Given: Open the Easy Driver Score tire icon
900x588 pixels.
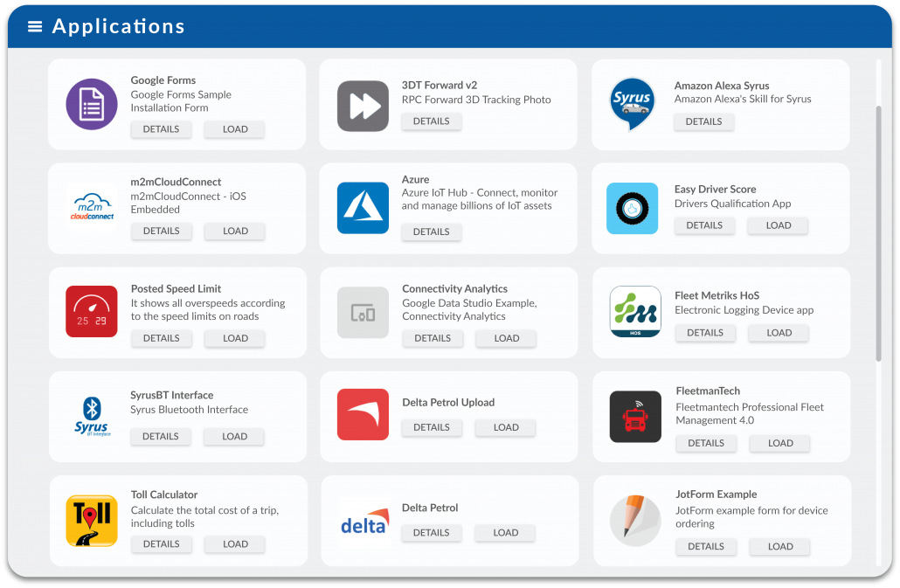Looking at the screenshot, I should [x=633, y=208].
